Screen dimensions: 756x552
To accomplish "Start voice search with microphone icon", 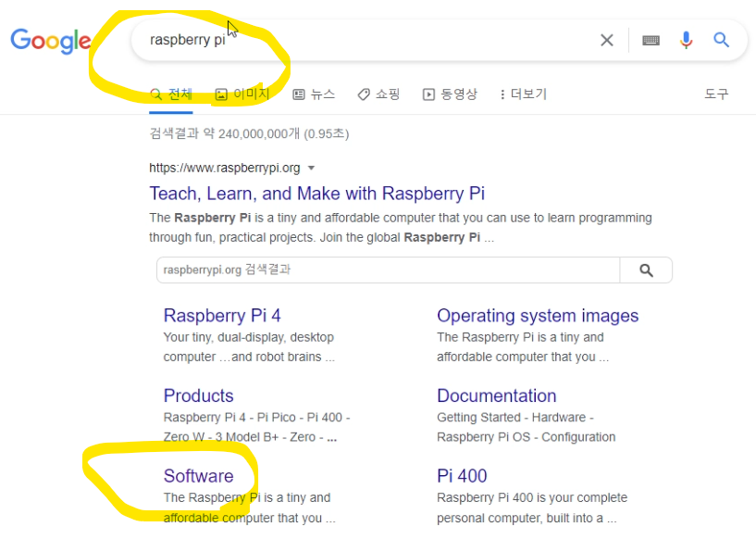I will (686, 40).
